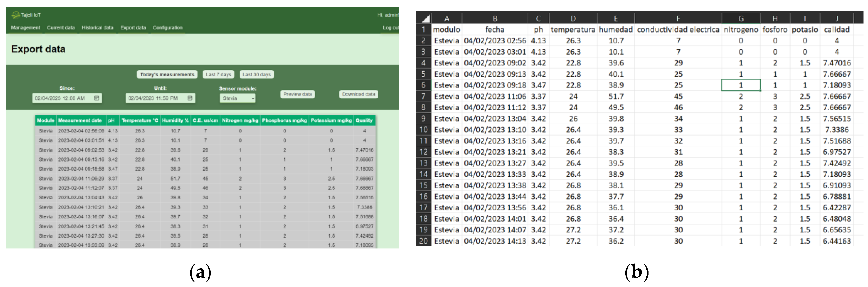Go to Current data page

(61, 28)
